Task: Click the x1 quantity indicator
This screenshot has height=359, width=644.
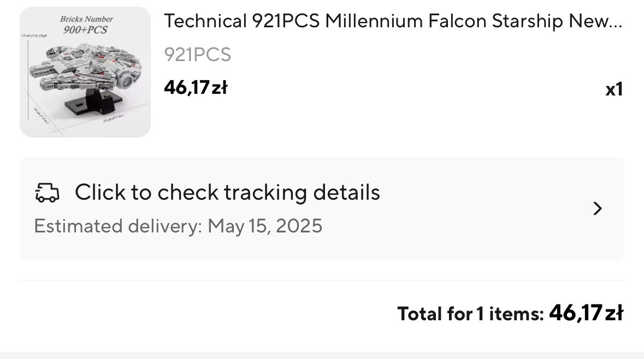Action: (x=614, y=89)
